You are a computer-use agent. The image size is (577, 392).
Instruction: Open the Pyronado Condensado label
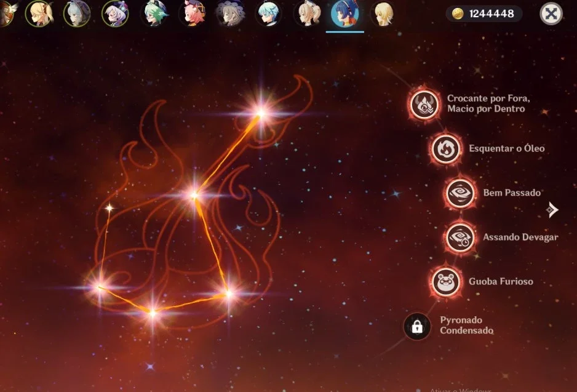(x=467, y=325)
